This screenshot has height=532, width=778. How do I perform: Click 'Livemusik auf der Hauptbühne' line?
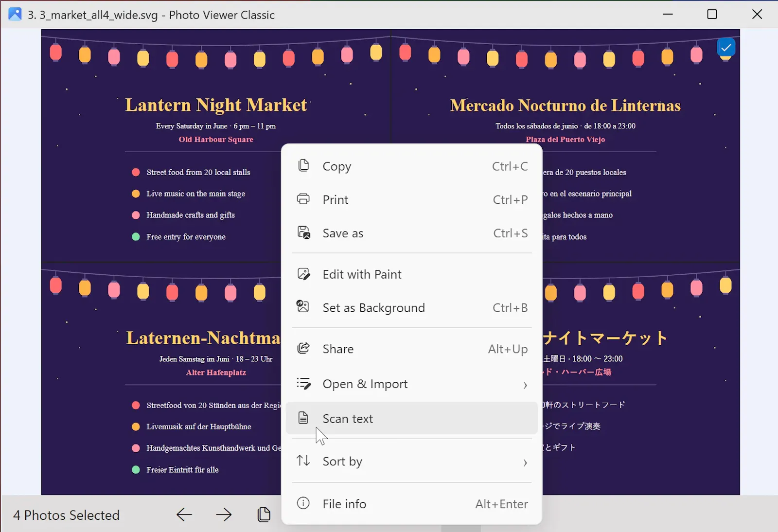coord(199,426)
